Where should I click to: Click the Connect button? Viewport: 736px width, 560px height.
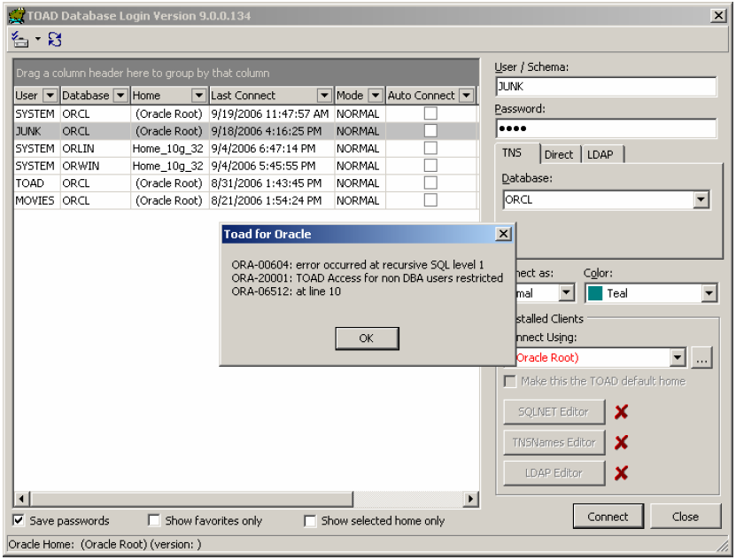608,517
